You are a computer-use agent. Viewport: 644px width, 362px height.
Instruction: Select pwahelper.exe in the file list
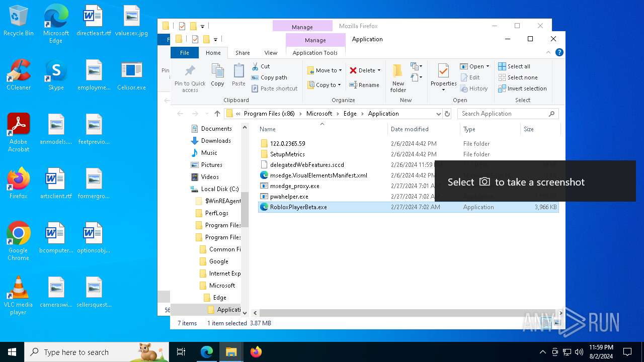tap(289, 197)
